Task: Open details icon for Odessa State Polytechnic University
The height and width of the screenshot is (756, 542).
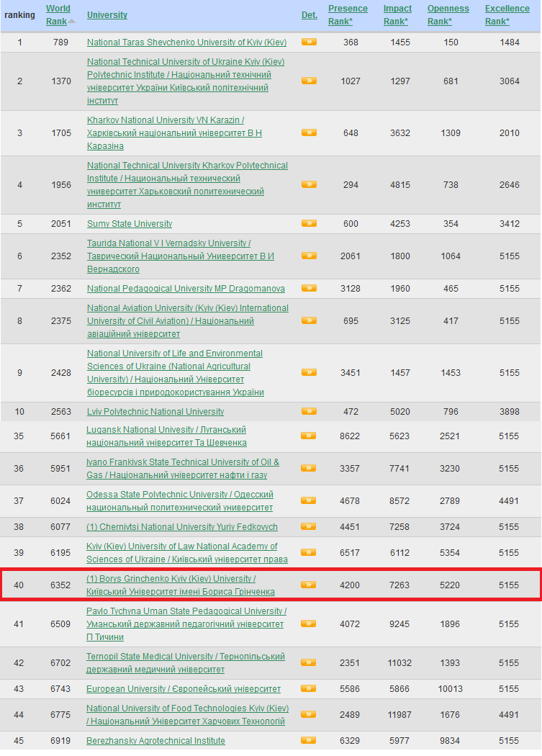Action: point(309,500)
